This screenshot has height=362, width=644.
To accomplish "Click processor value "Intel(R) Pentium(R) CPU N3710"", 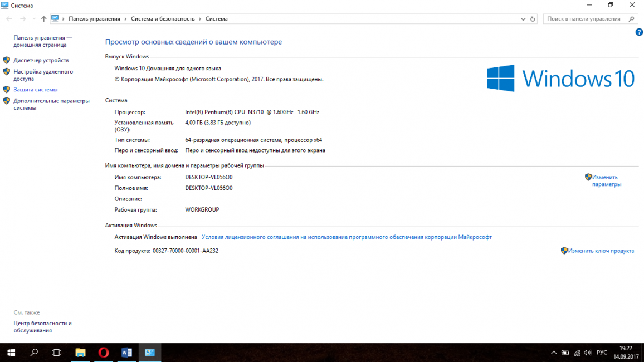I will (225, 112).
